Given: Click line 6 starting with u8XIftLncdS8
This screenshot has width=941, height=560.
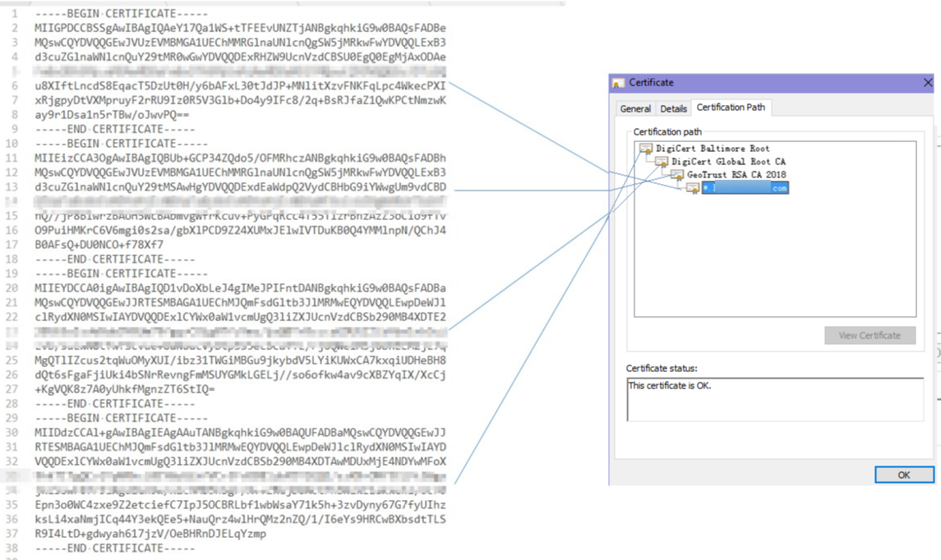Looking at the screenshot, I should pos(240,85).
